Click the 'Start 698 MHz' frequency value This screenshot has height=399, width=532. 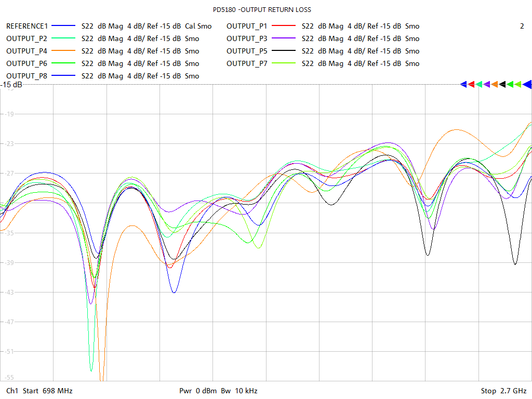(47, 391)
